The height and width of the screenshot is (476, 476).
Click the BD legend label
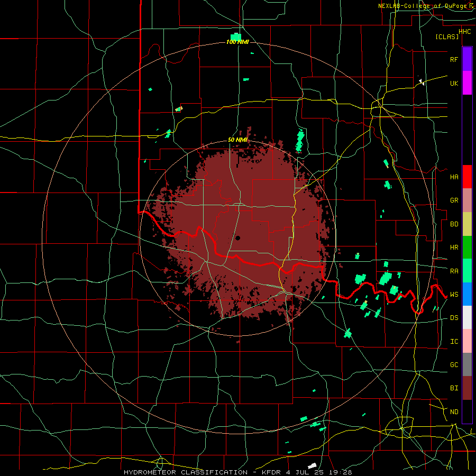454,224
